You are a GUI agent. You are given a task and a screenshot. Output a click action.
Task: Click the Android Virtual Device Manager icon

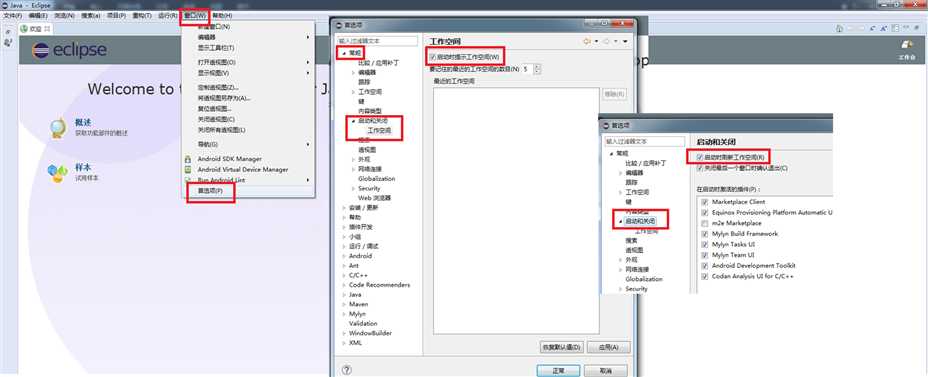coord(188,169)
